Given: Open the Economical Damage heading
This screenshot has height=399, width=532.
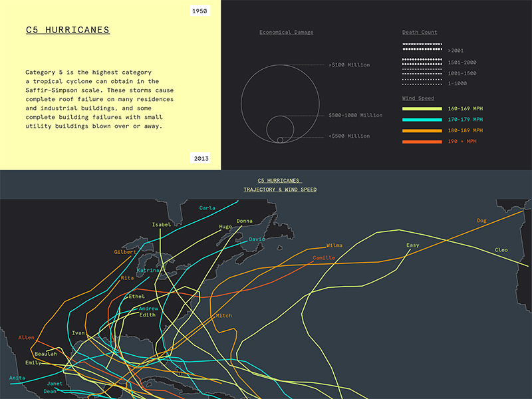Looking at the screenshot, I should coord(286,32).
